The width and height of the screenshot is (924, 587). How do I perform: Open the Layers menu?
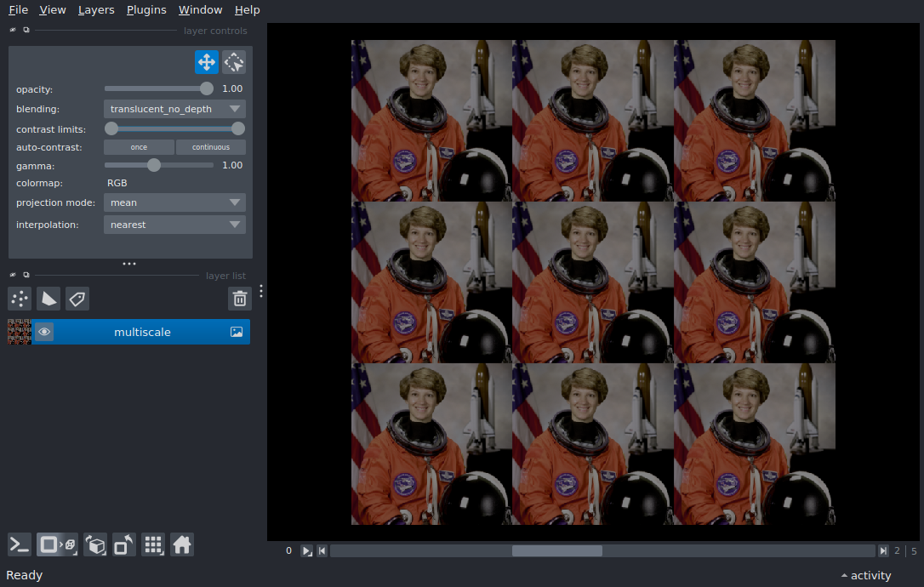pos(96,10)
